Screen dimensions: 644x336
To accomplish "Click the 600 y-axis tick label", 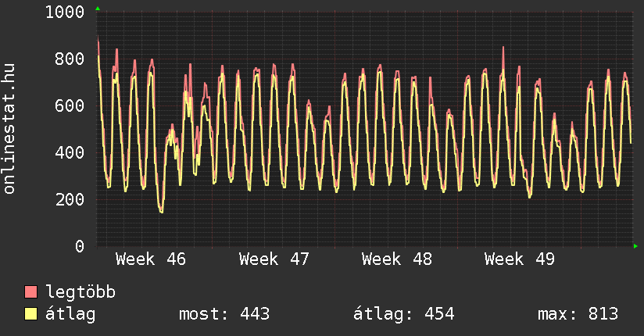I will click(x=70, y=106).
